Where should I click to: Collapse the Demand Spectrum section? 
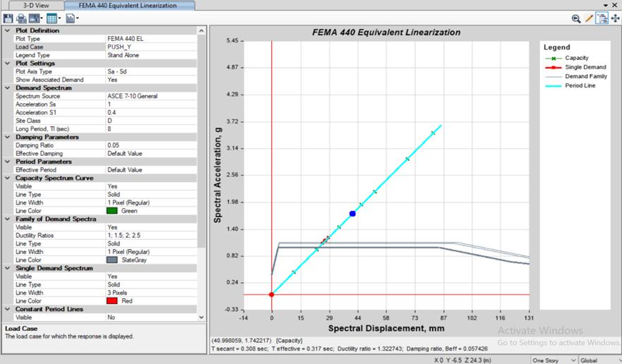click(x=7, y=88)
